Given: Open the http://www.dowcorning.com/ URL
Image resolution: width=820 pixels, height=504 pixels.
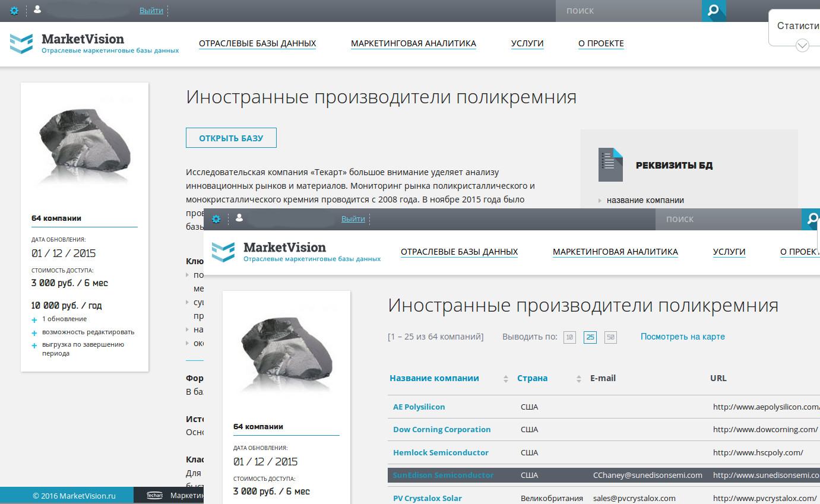Looking at the screenshot, I should pos(765,429).
